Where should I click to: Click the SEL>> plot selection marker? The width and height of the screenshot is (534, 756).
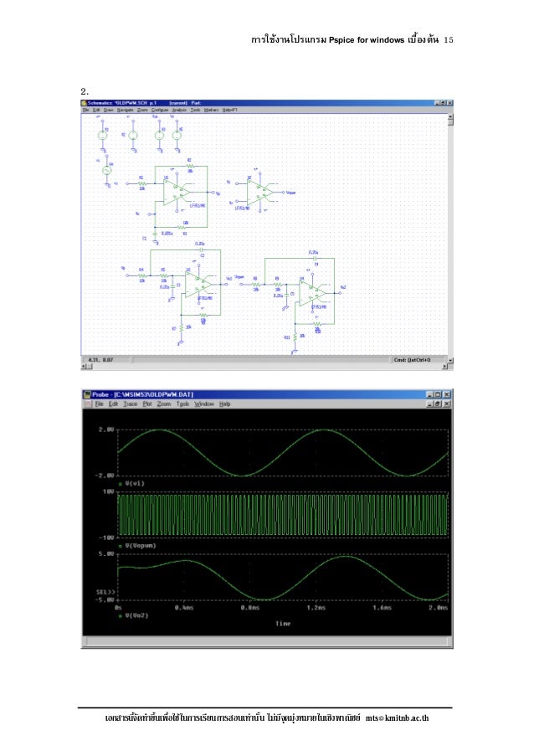click(101, 592)
